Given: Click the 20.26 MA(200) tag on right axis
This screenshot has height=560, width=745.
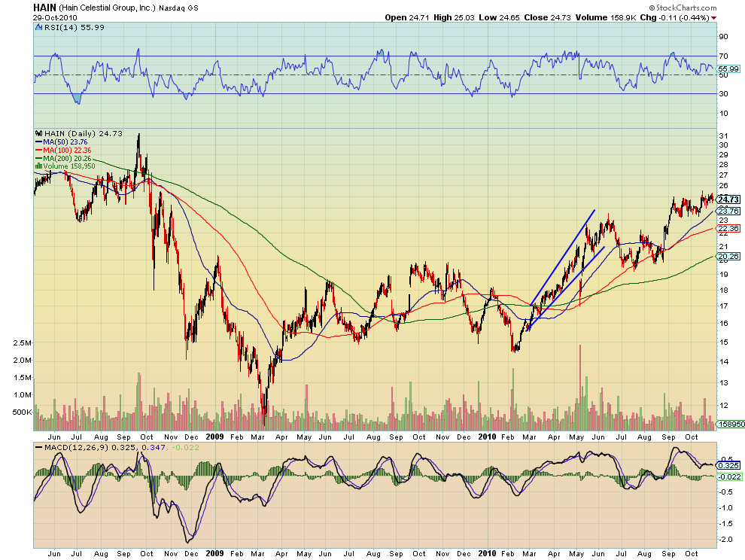Looking at the screenshot, I should [728, 257].
